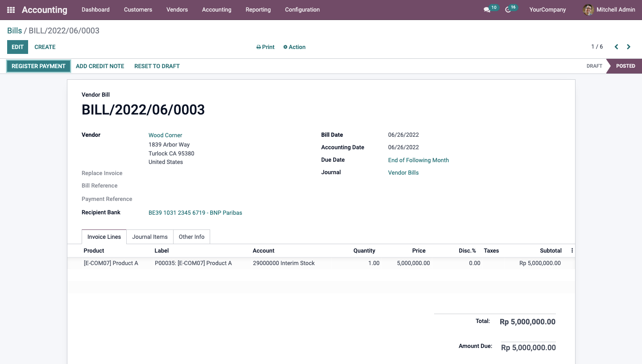Image resolution: width=642 pixels, height=364 pixels.
Task: Click the 1.00 quantity cell
Action: pos(374,263)
